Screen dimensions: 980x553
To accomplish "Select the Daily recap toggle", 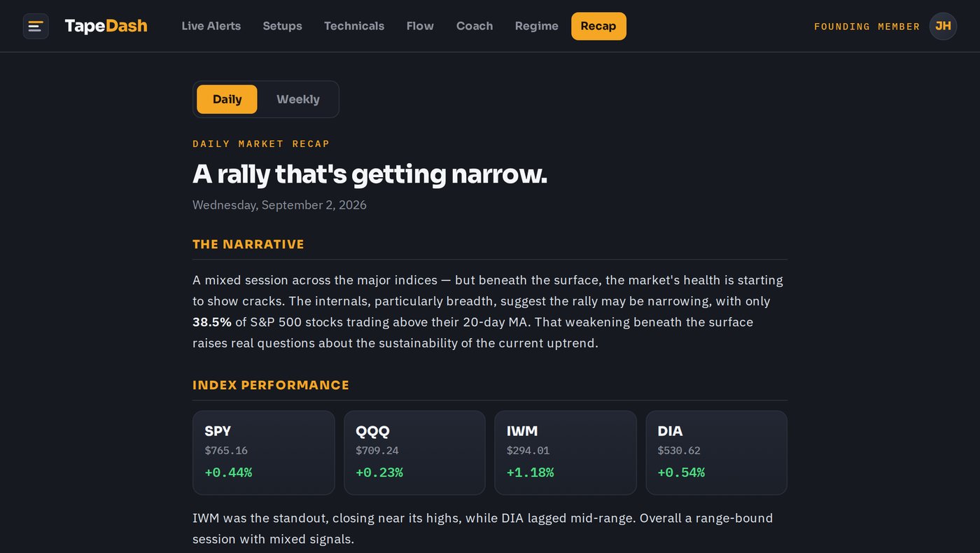I will pyautogui.click(x=227, y=99).
